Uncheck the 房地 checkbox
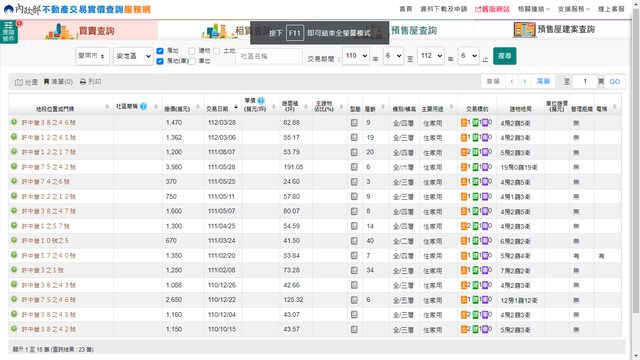The height and width of the screenshot is (360, 640). [160, 51]
